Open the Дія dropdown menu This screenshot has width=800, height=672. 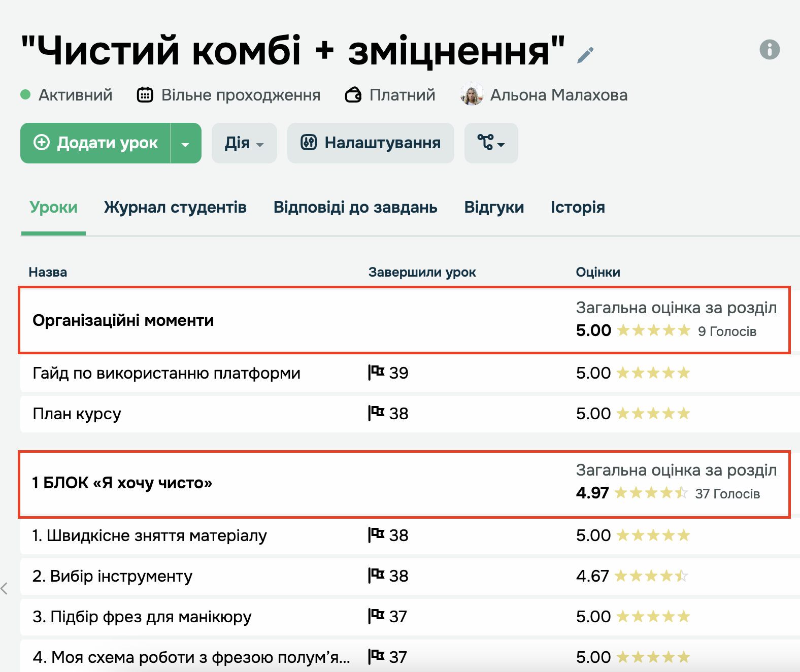click(244, 143)
